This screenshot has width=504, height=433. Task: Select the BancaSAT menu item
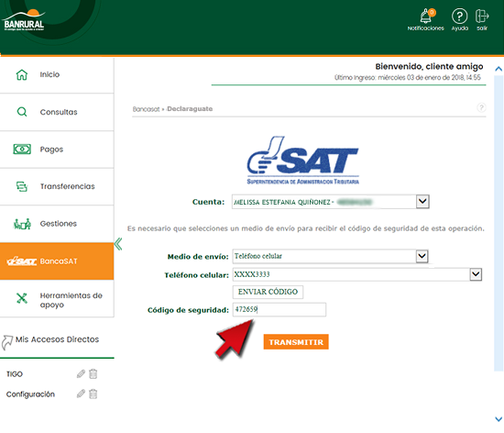coord(57,261)
